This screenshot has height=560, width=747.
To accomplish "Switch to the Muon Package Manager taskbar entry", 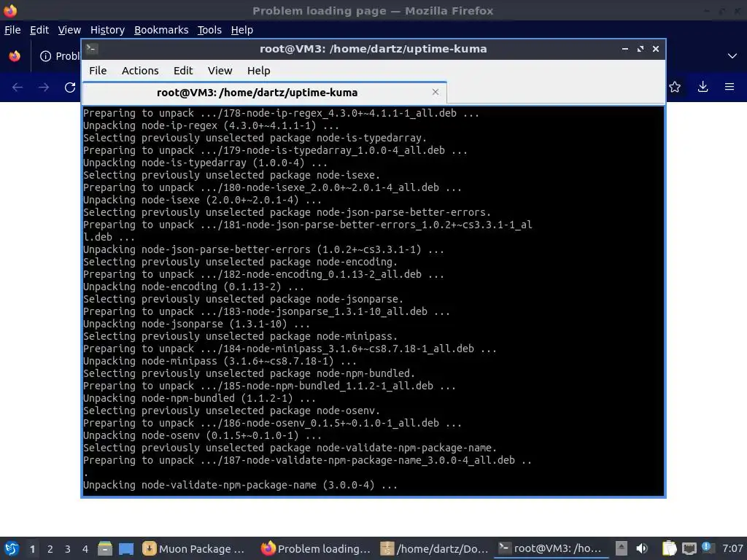I will [195, 549].
